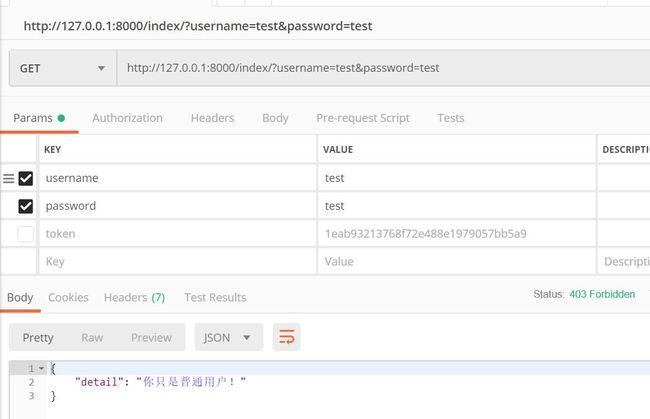
Task: Open the Test Results tab
Action: coord(215,298)
